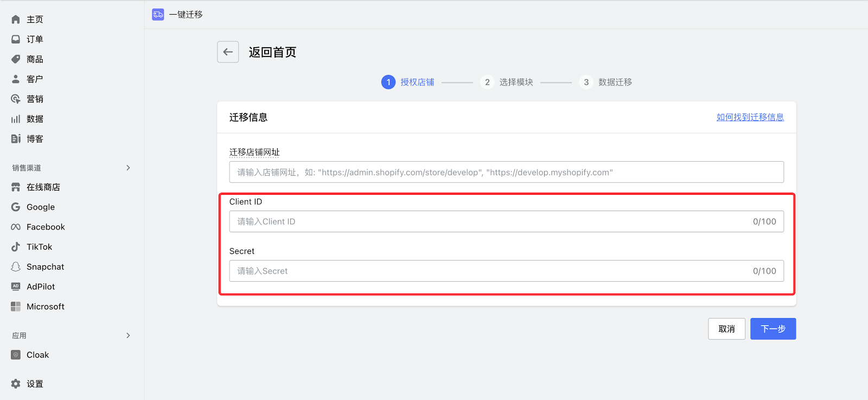Click the back arrow button

point(228,52)
